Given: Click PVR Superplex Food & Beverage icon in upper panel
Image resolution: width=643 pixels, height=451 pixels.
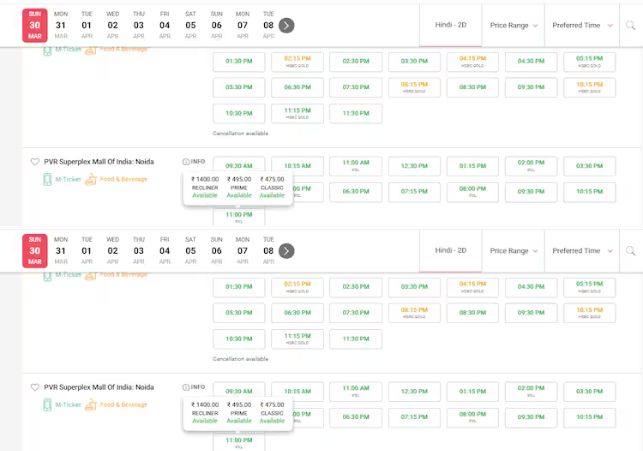Looking at the screenshot, I should pyautogui.click(x=91, y=179).
